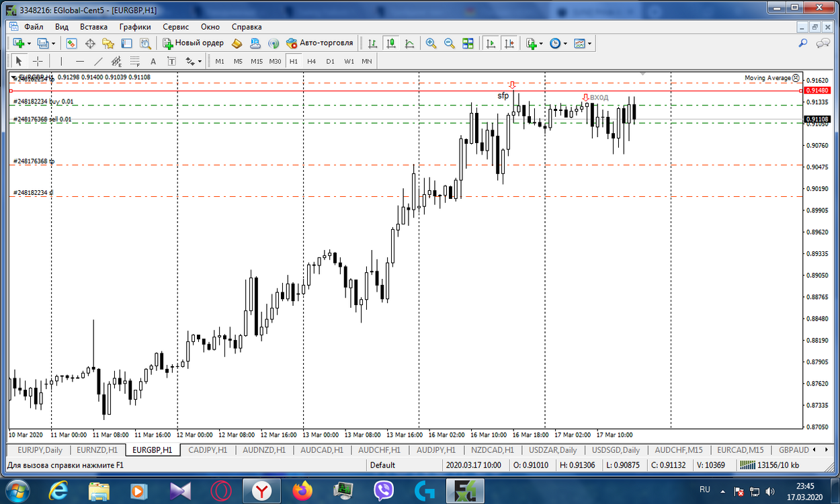This screenshot has height=504, width=840.
Task: Open the Navigator folder-star icon
Action: point(108,43)
